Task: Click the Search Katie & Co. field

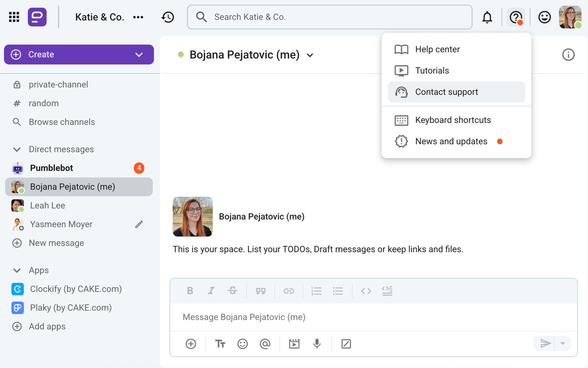Action: [329, 17]
